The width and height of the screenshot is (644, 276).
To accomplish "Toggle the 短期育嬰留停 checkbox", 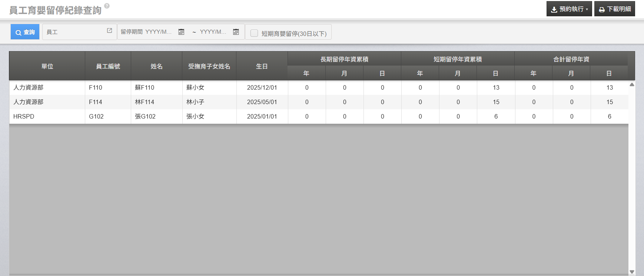I will click(x=254, y=33).
